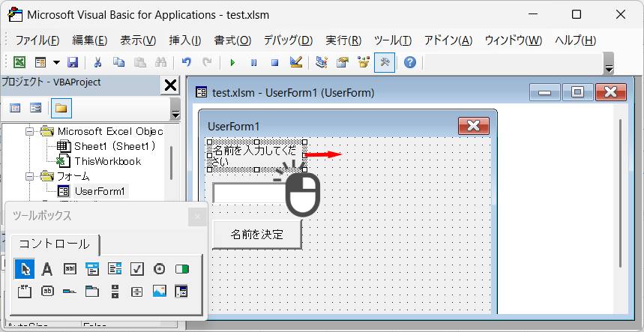This screenshot has height=332, width=644.
Task: Click the Paste clipboard icon
Action: [140, 62]
